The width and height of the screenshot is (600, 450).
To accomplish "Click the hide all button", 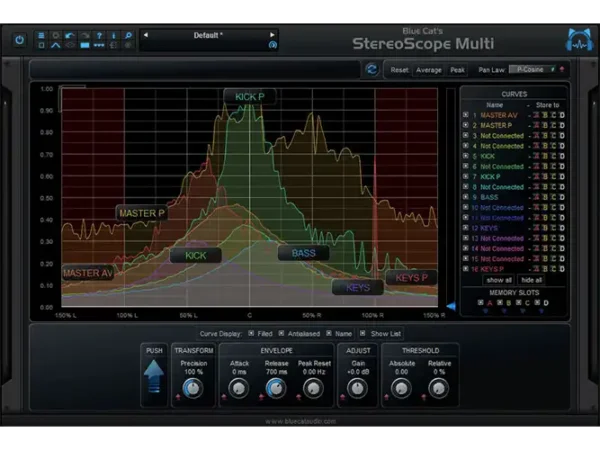I will 532,280.
